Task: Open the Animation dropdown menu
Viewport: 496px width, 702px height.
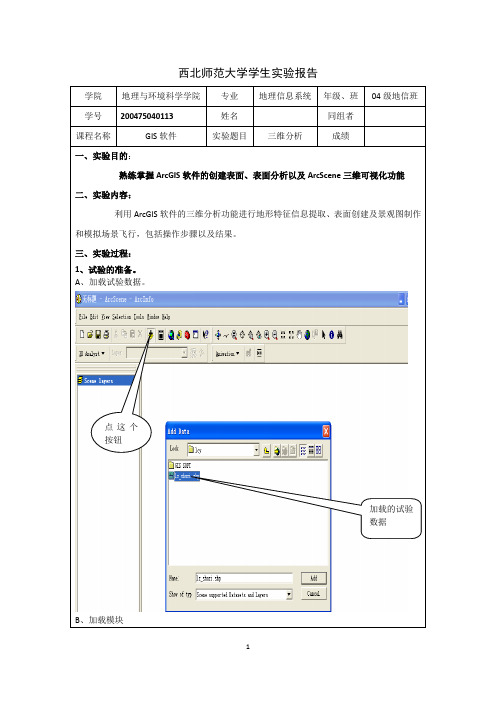Action: 227,354
